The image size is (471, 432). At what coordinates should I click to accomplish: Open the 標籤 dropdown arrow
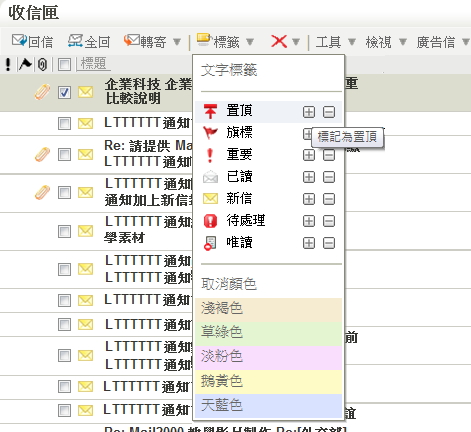(250, 42)
